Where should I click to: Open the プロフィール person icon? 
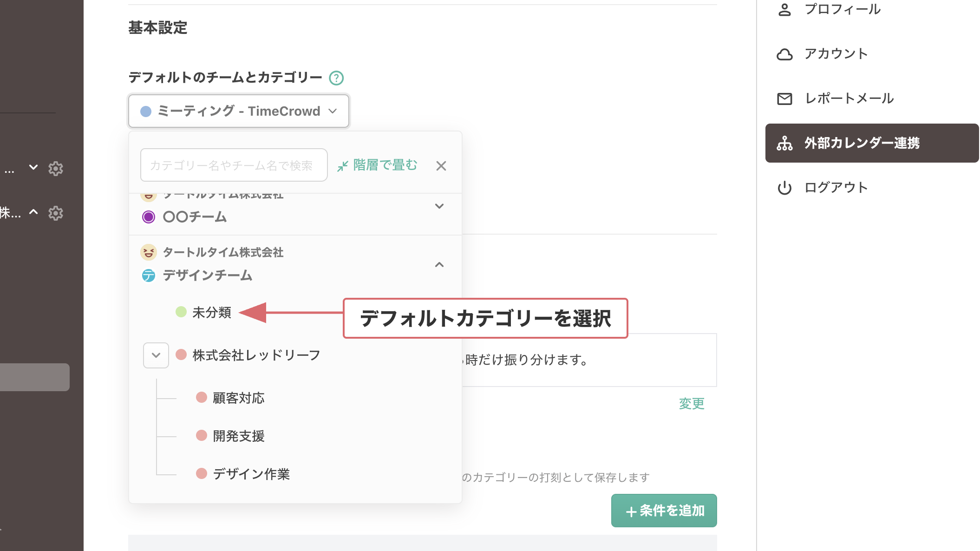785,9
